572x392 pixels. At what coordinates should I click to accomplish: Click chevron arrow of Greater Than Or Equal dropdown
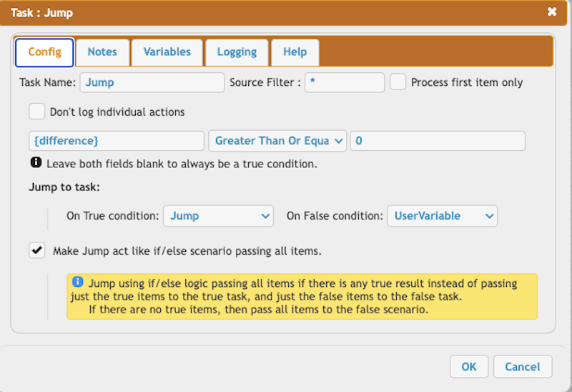338,141
